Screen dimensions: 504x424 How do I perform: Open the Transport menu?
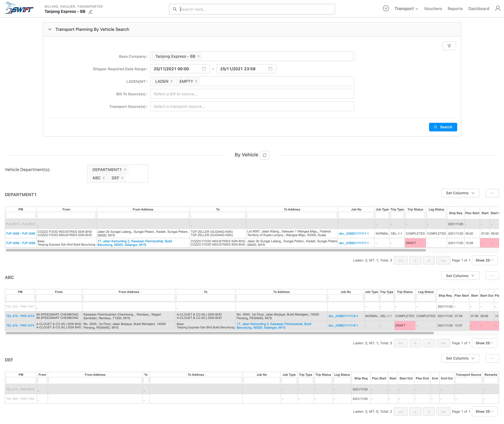pyautogui.click(x=406, y=9)
